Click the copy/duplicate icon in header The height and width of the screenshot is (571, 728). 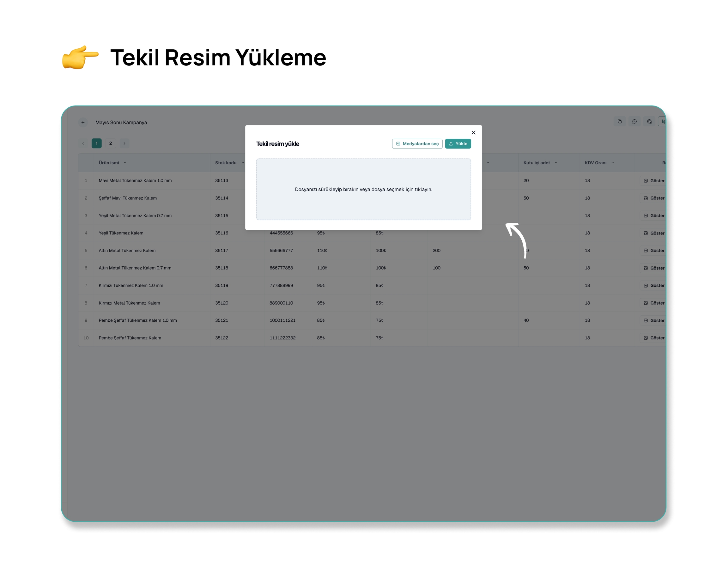619,121
